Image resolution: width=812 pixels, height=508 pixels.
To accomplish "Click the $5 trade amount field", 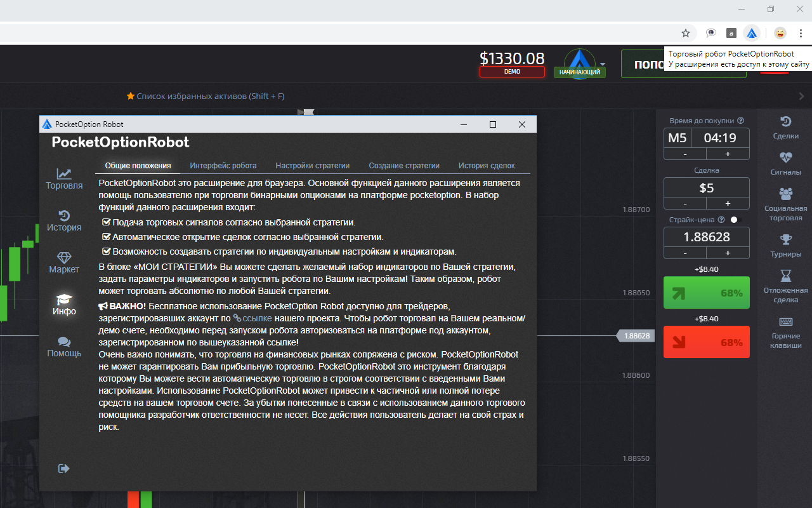I will point(707,188).
